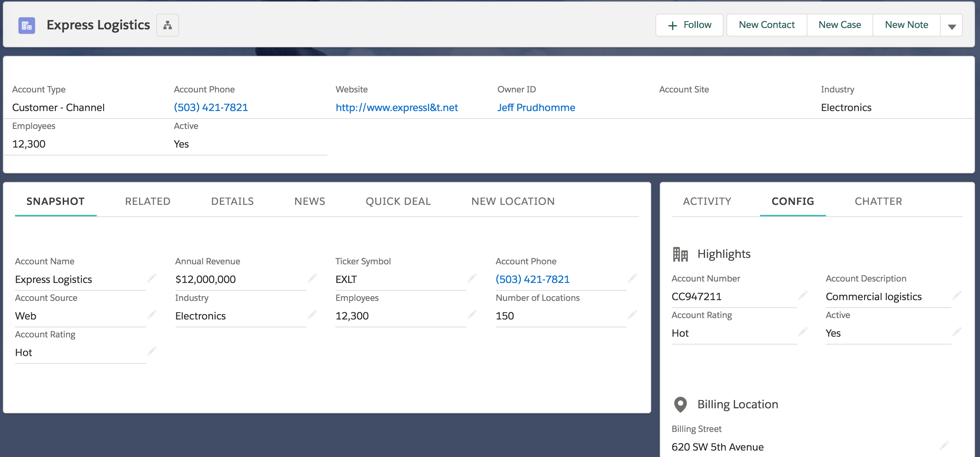Edit Account Rating pencil in Snapshot

pos(152,351)
